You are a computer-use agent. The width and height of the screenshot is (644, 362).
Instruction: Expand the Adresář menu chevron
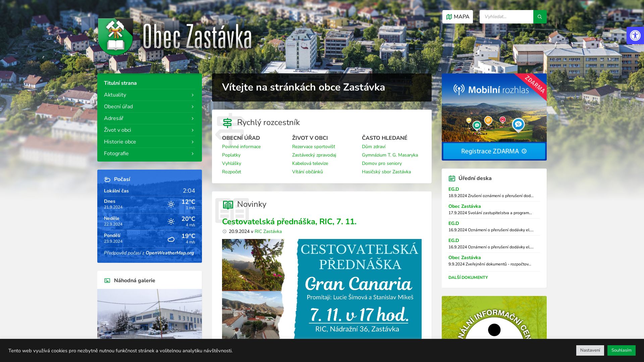point(193,119)
